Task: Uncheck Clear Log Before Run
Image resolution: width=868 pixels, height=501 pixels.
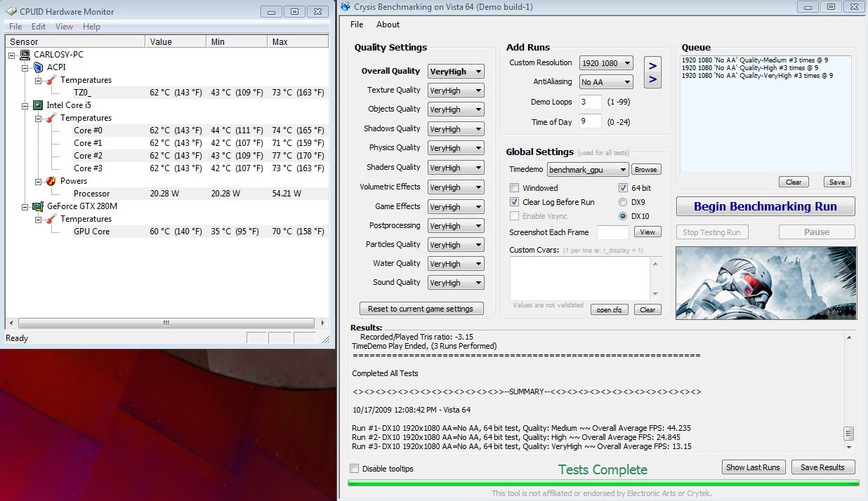Action: click(515, 202)
